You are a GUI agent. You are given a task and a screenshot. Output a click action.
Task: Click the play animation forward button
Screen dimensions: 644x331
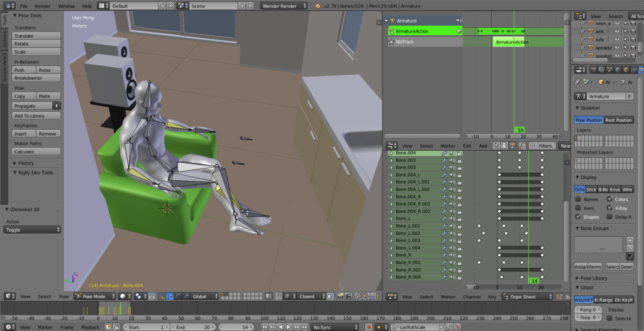click(x=289, y=327)
